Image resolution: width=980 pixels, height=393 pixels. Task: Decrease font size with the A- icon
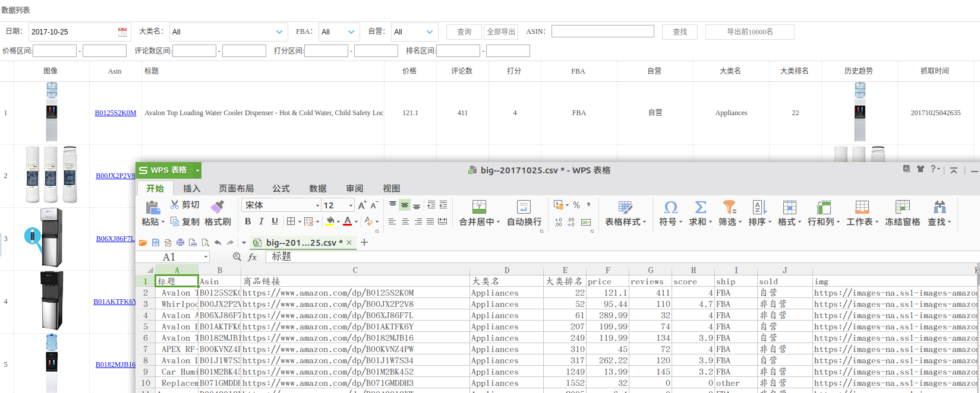click(x=374, y=205)
